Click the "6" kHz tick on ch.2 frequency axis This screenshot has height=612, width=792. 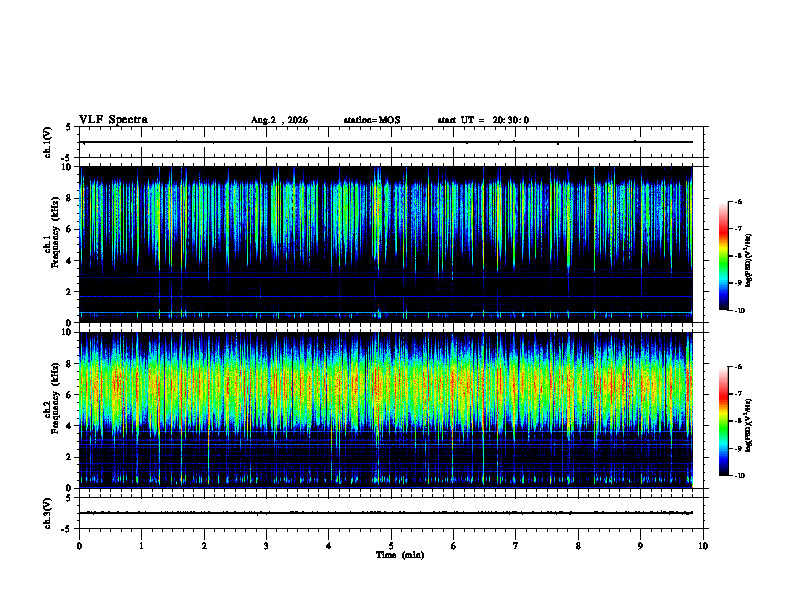(69, 395)
